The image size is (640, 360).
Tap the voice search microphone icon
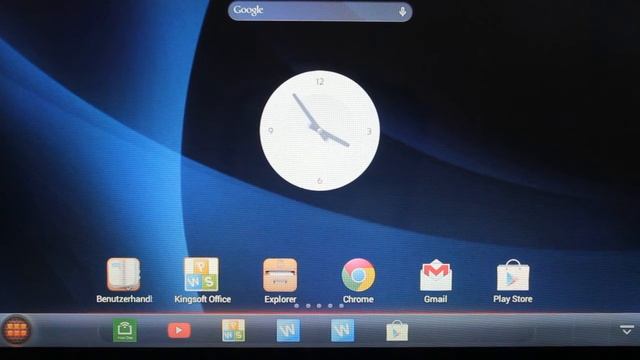coord(402,11)
